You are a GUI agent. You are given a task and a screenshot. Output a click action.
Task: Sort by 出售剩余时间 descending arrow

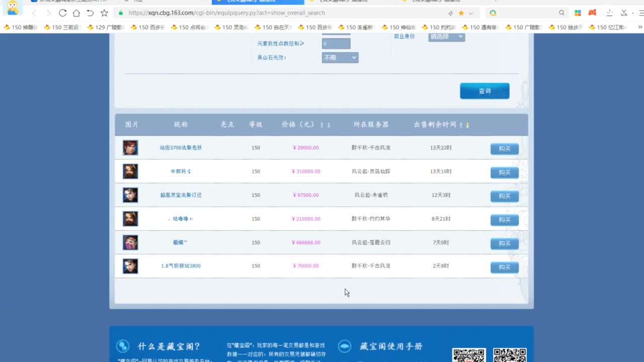(x=467, y=125)
